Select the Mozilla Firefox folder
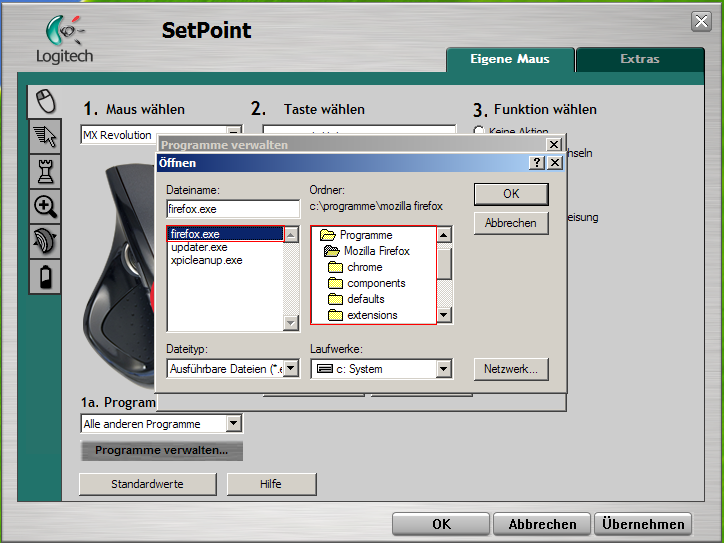The image size is (724, 543). [367, 251]
